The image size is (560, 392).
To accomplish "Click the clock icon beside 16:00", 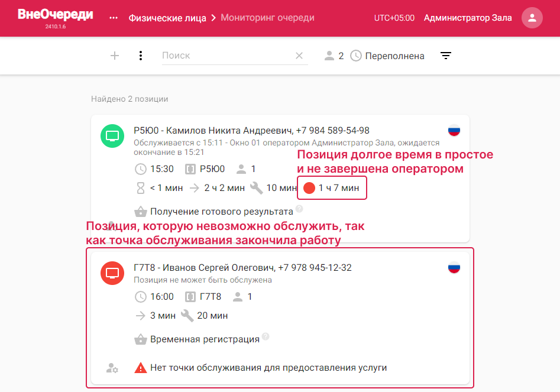I will coord(141,297).
